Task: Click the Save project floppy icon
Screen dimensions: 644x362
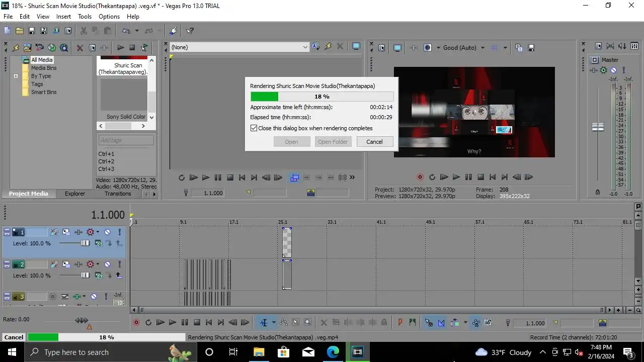Action: point(31,31)
